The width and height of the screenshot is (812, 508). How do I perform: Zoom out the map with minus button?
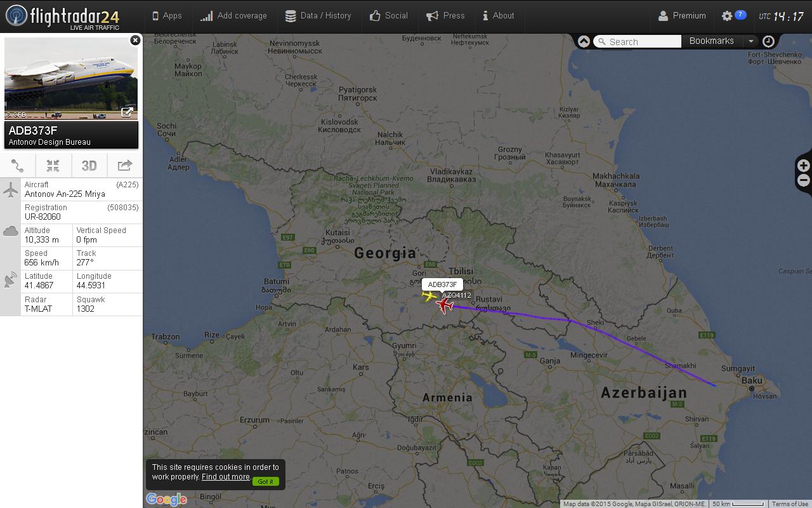[x=804, y=180]
